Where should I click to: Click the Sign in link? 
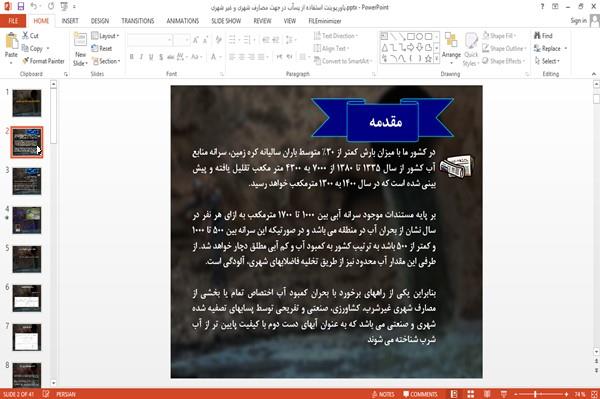coord(578,21)
